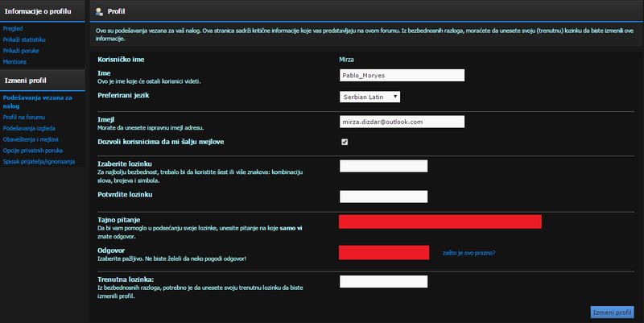Focus the Imejl address field
This screenshot has height=323, width=644.
402,122
